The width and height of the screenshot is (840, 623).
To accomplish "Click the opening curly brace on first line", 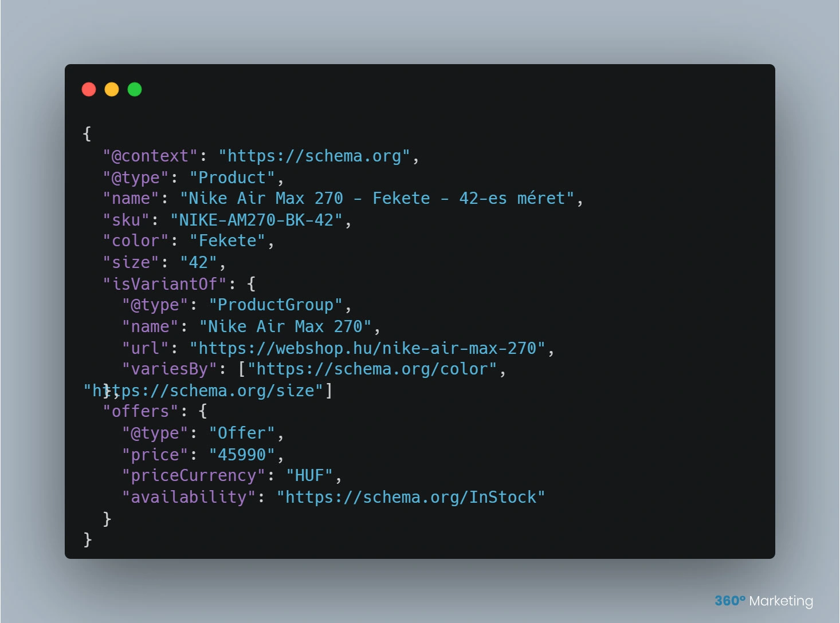I will tap(87, 134).
